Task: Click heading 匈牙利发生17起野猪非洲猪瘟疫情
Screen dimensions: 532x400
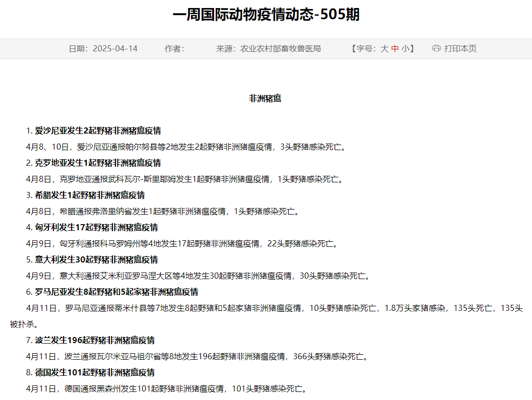Action: tap(96, 227)
